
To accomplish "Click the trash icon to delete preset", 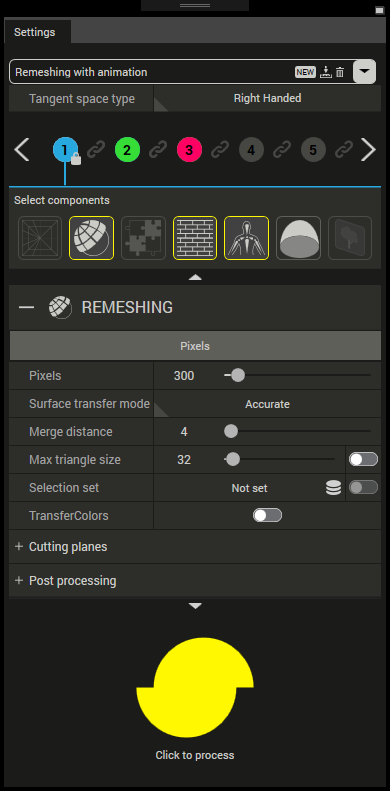I will pos(340,72).
